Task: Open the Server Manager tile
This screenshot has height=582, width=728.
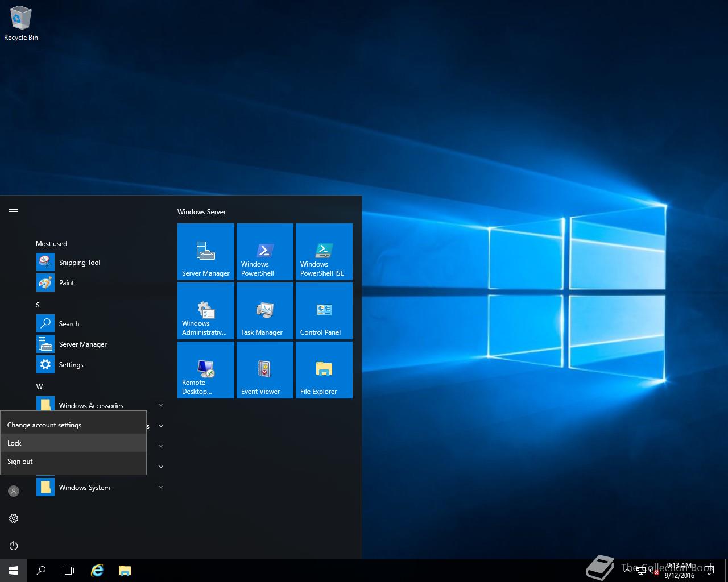Action: pos(206,252)
